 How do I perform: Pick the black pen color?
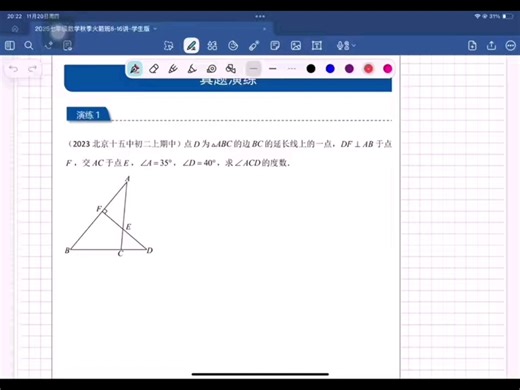point(311,69)
